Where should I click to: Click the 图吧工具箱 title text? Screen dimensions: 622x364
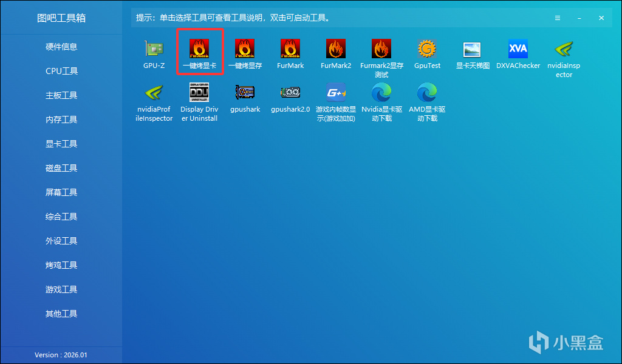(61, 18)
